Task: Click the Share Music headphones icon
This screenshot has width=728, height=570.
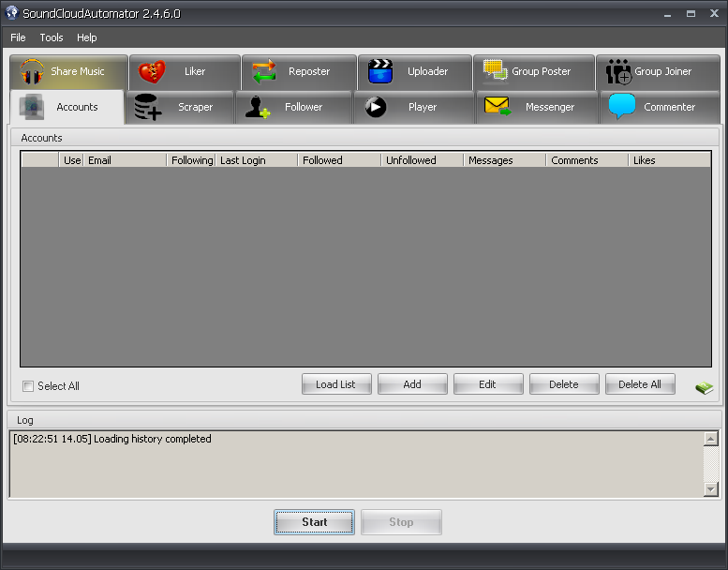Action: click(32, 71)
